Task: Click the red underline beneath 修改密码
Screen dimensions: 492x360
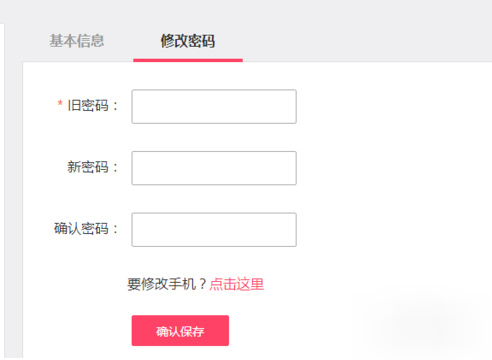Action: (188, 60)
